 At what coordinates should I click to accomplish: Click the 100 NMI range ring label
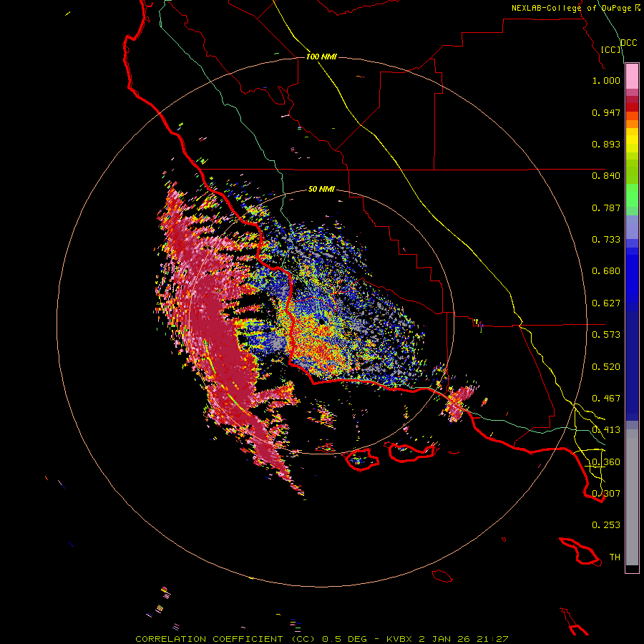click(x=321, y=57)
